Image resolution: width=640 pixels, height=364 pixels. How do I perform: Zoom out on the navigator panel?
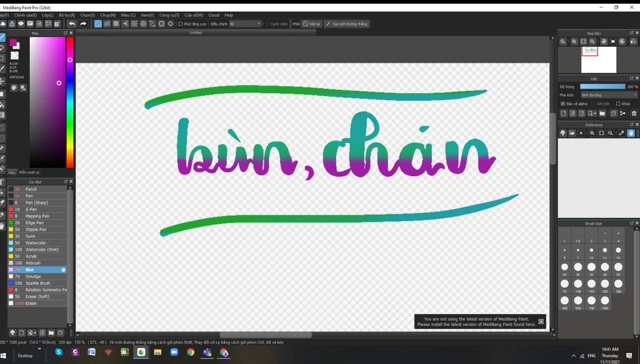[592, 42]
